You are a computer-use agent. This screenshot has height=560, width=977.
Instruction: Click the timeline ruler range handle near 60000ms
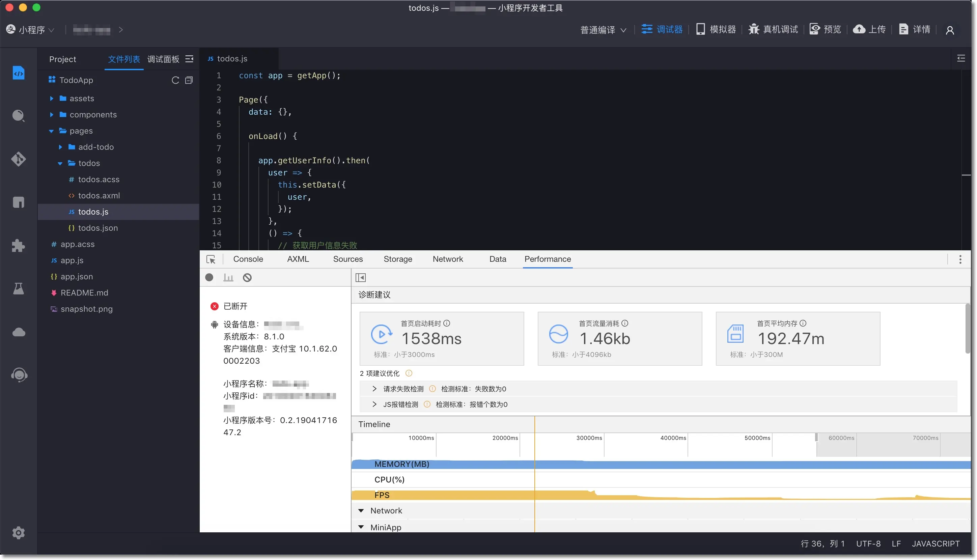pos(816,437)
